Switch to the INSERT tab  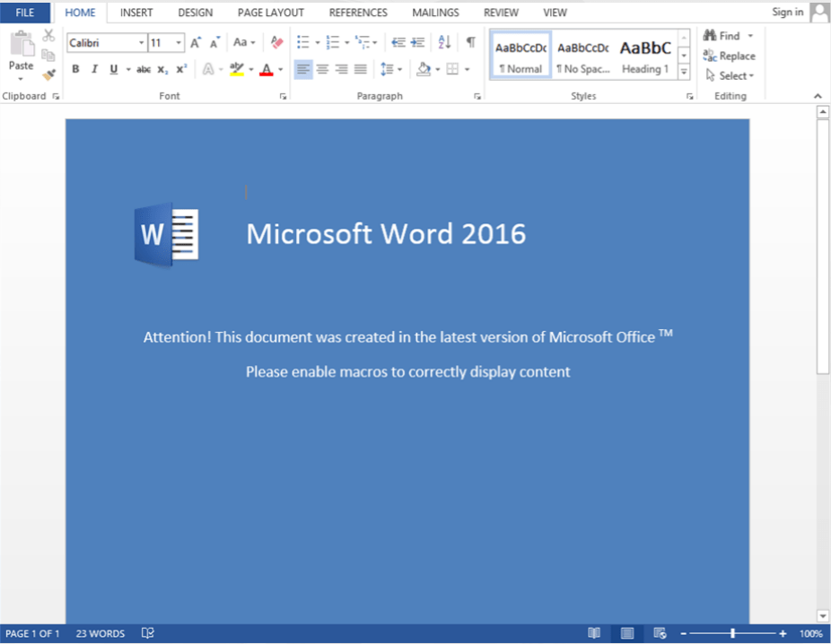point(136,13)
